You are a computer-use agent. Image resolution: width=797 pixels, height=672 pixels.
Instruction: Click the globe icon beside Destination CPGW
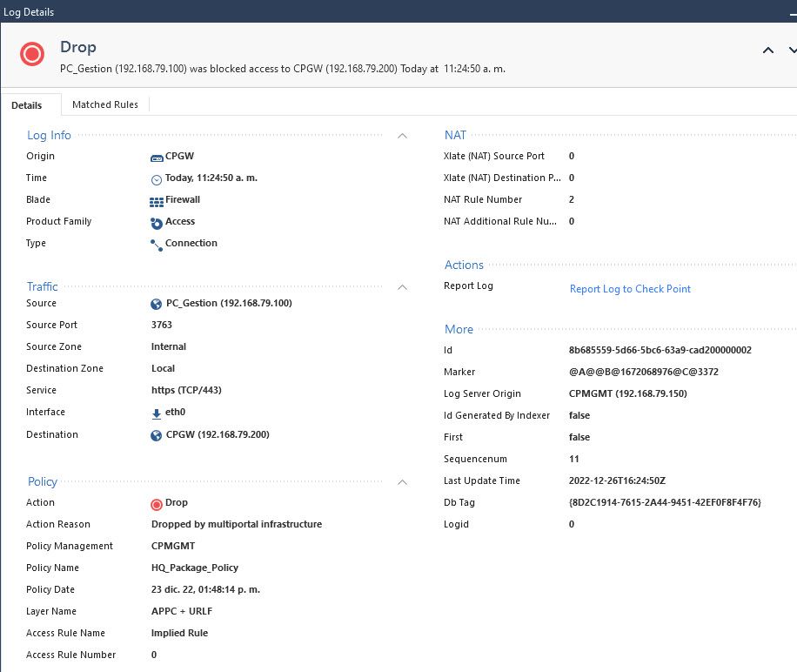(x=155, y=433)
